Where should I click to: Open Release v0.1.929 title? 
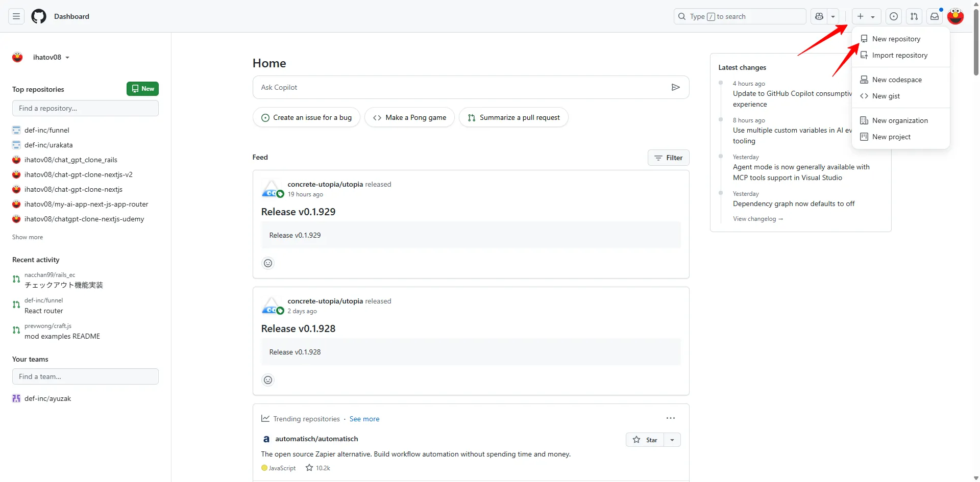(x=298, y=212)
